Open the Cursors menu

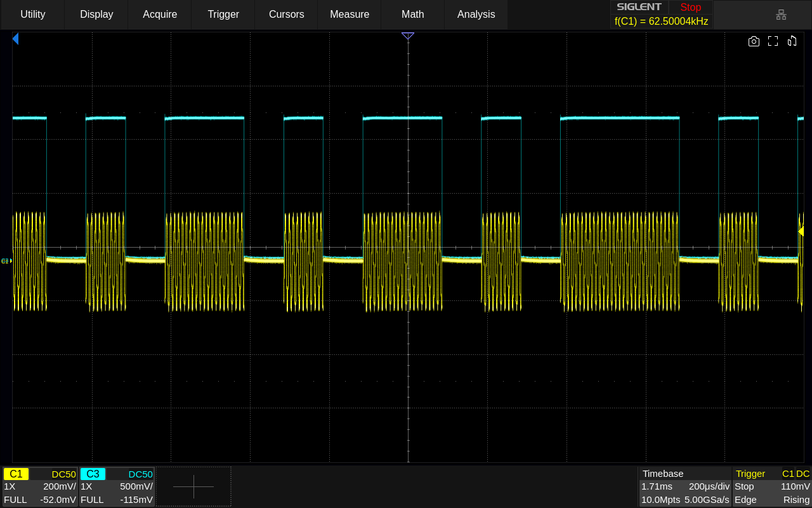tap(287, 14)
